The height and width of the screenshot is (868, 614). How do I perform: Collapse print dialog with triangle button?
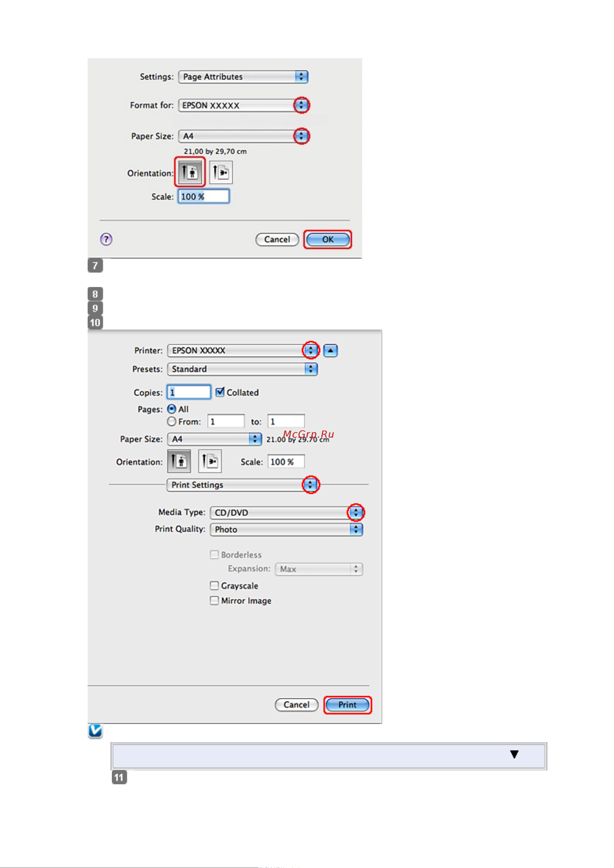click(330, 350)
